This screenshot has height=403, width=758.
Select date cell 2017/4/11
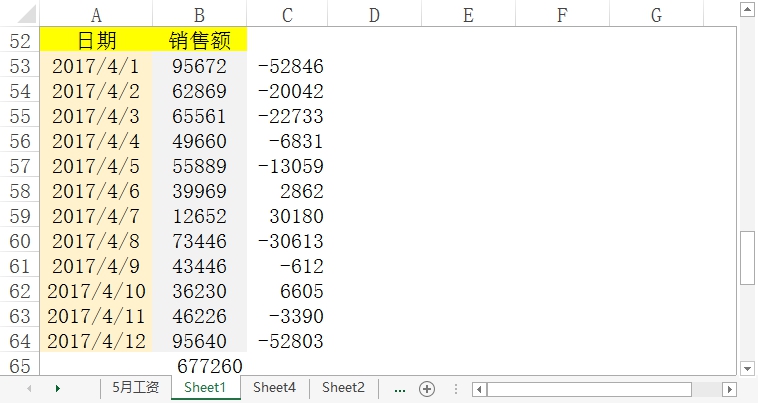[x=96, y=316]
